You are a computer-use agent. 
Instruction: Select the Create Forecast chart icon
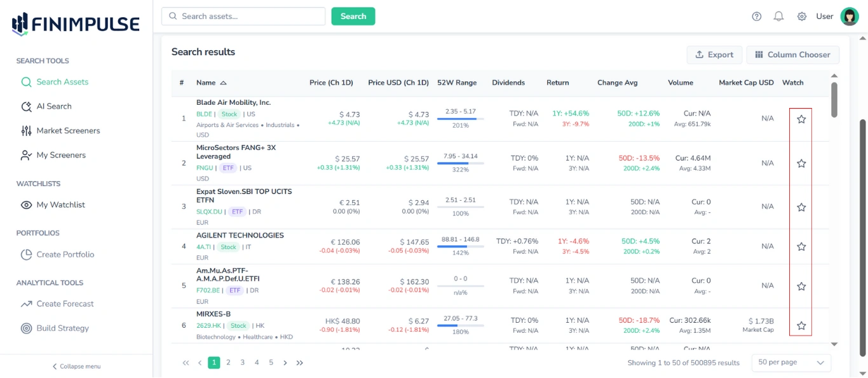[x=27, y=304]
